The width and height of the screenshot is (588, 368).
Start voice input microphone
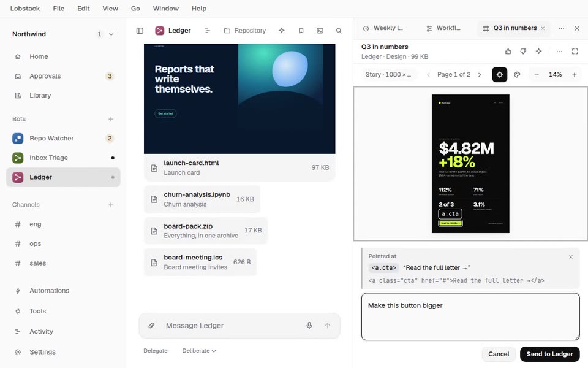pos(309,326)
